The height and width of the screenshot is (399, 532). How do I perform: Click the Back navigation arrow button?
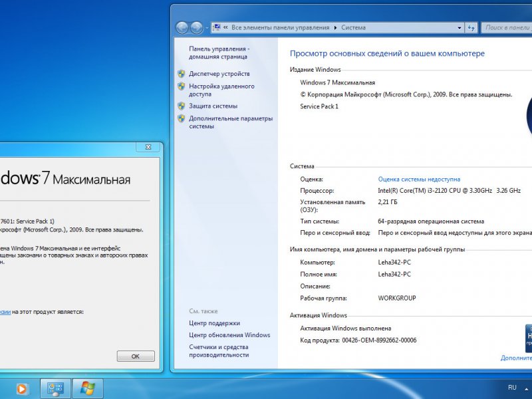[182, 27]
